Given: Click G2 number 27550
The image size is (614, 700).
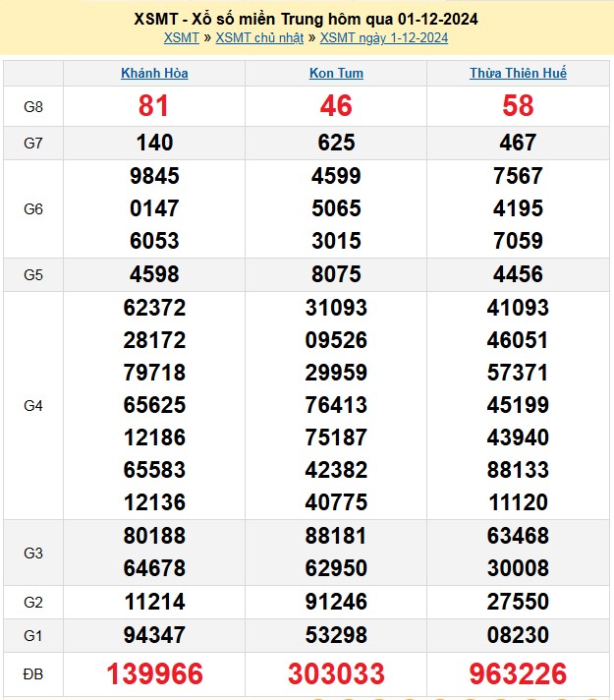Looking at the screenshot, I should 518,602.
